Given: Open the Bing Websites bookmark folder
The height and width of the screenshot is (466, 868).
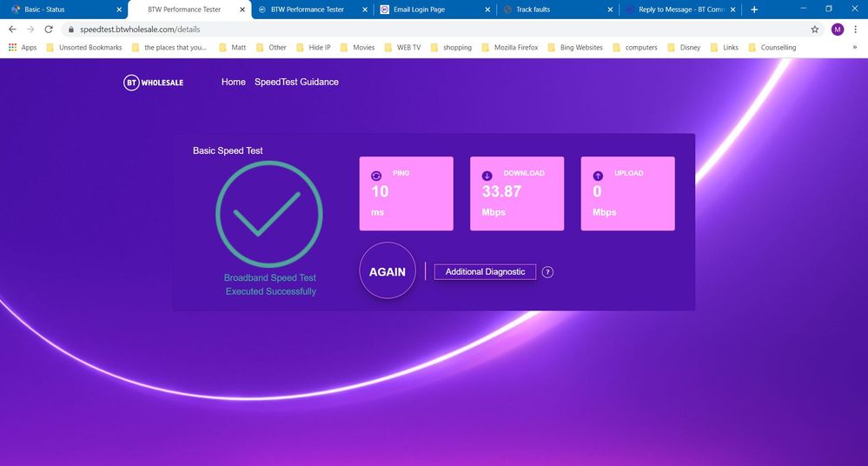Looking at the screenshot, I should 575,48.
